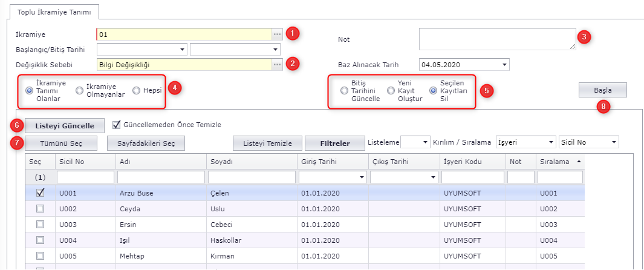Viewport: 644px width, 270px height.
Task: Click the Tümünü Seç button
Action: pyautogui.click(x=60, y=143)
